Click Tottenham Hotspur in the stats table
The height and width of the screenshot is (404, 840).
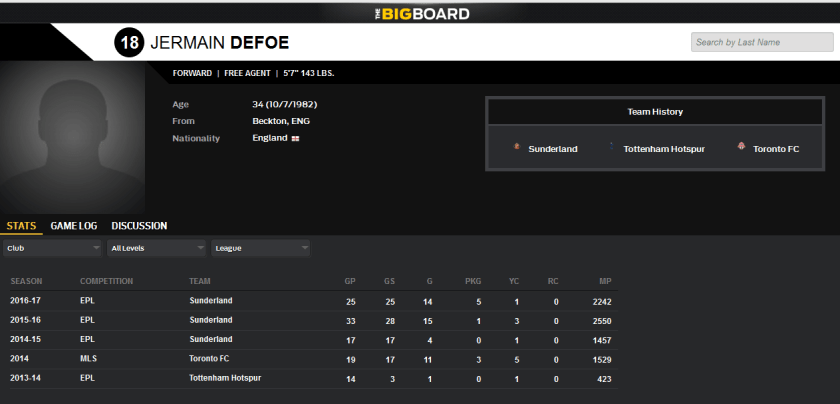pyautogui.click(x=225, y=378)
